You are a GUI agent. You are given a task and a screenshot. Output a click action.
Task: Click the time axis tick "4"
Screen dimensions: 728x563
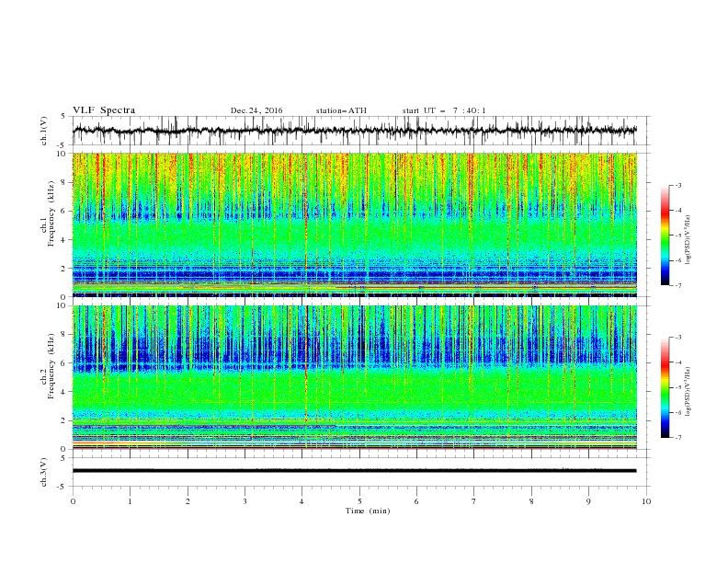tap(302, 501)
